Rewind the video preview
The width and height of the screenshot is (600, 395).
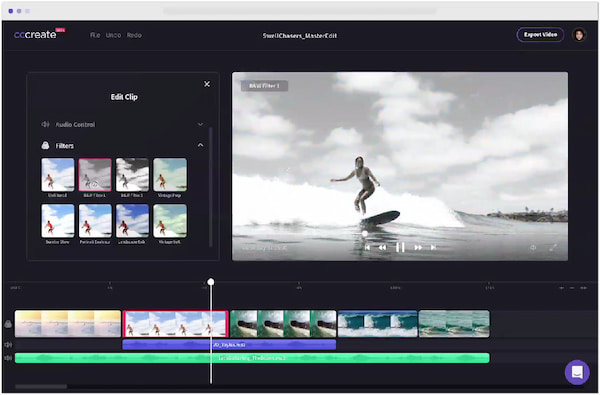pos(382,248)
